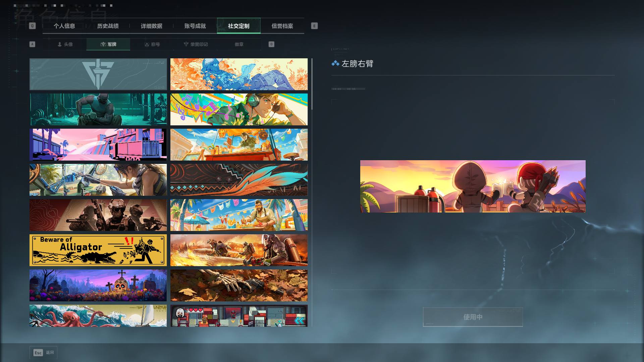Viewport: 644px width, 362px height.
Task: Select the orange and blue soldier dog tag
Action: pyautogui.click(x=239, y=74)
